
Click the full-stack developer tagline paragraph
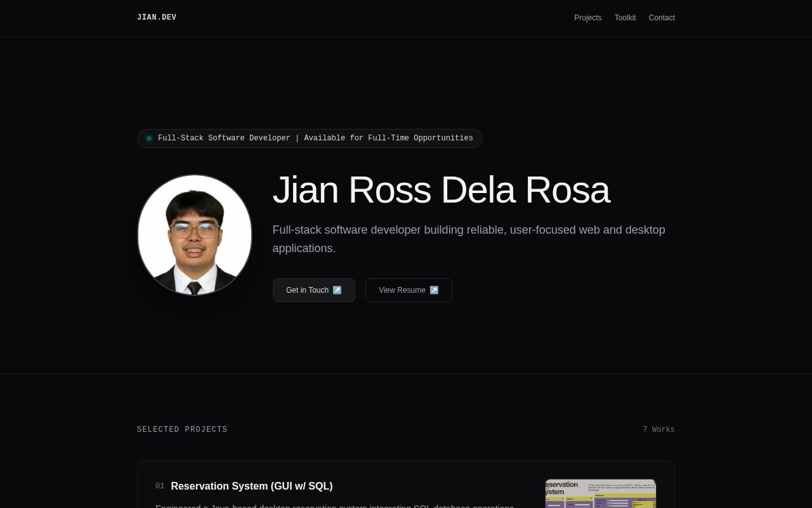tap(469, 239)
